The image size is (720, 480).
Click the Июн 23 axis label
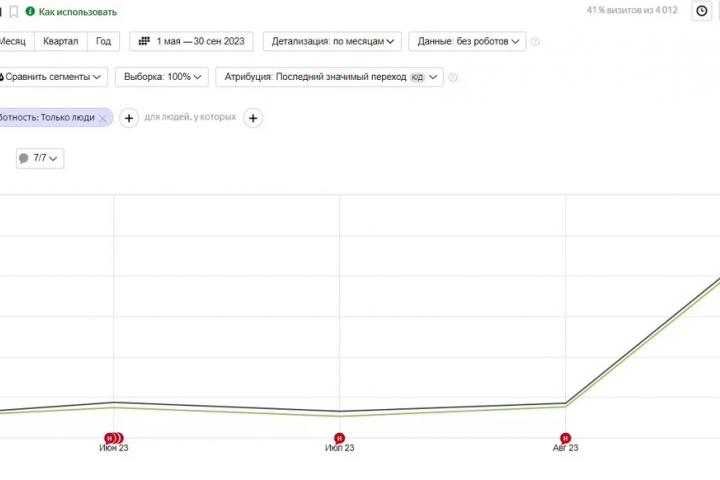click(x=114, y=448)
